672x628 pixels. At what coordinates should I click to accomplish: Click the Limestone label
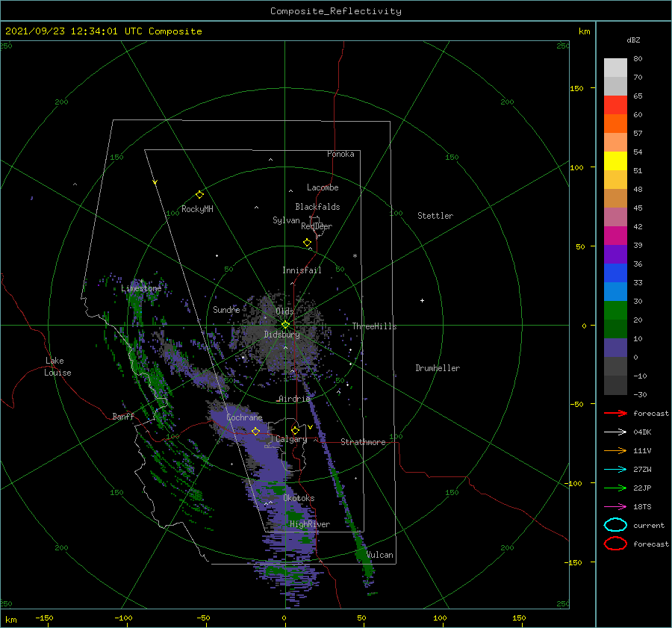pyautogui.click(x=141, y=288)
